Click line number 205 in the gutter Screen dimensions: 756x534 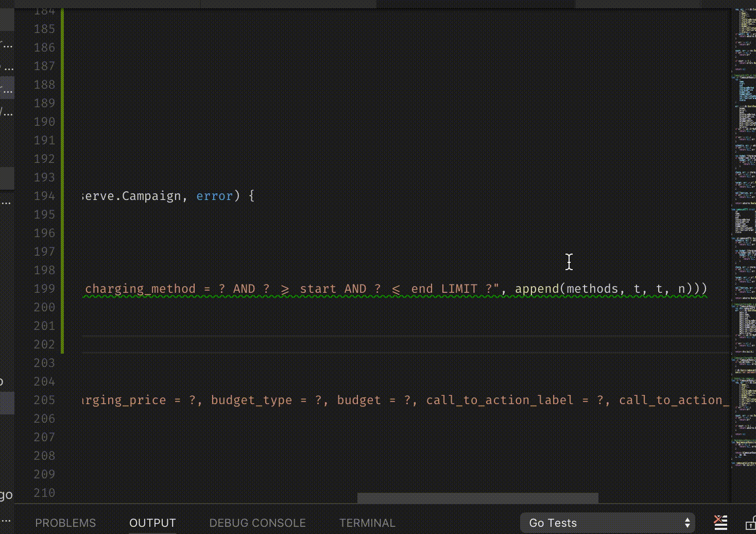tap(44, 400)
